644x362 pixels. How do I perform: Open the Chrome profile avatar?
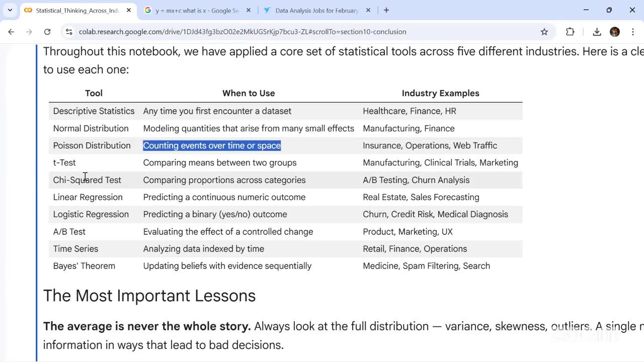tap(615, 32)
